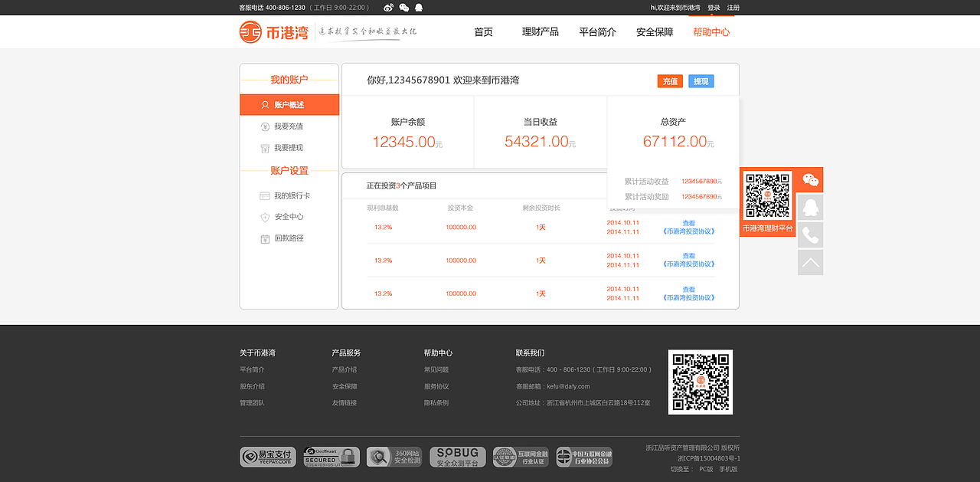Click the 累计活动奖励 label

pyautogui.click(x=647, y=197)
